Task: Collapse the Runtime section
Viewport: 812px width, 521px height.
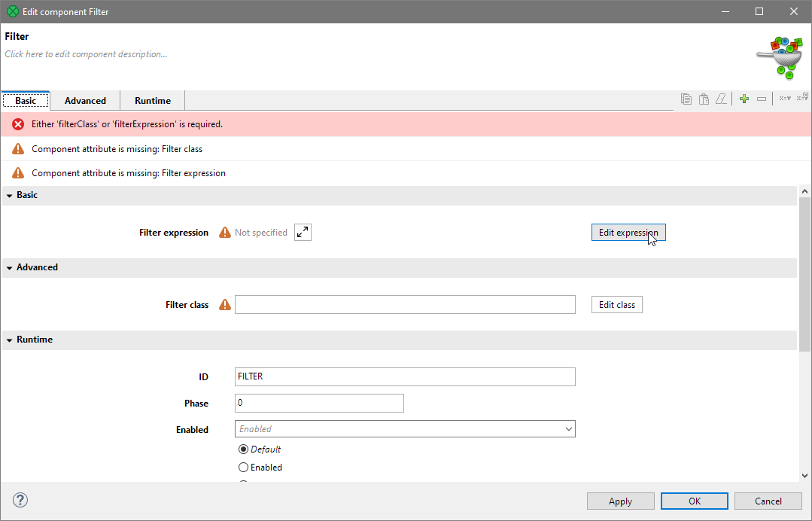Action: (x=10, y=340)
